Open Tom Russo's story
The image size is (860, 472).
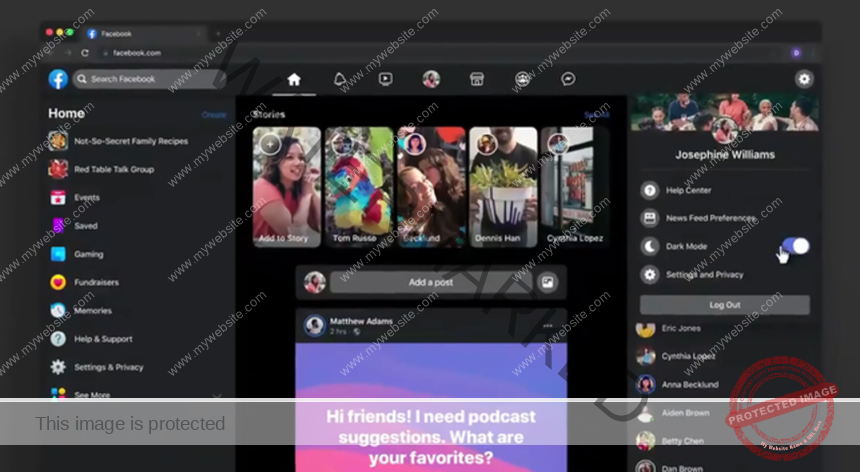point(359,187)
